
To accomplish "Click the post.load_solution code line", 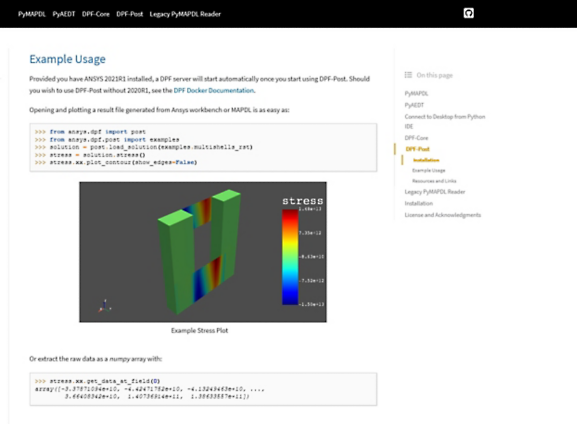I will (144, 147).
